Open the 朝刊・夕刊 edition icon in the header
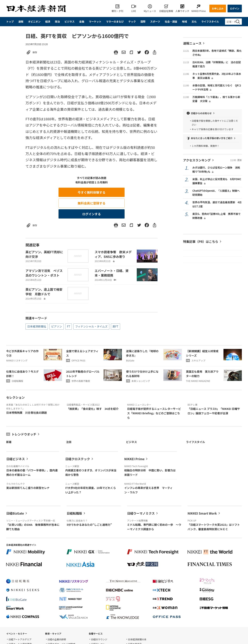This screenshot has height=644, width=248. [x=117, y=6]
